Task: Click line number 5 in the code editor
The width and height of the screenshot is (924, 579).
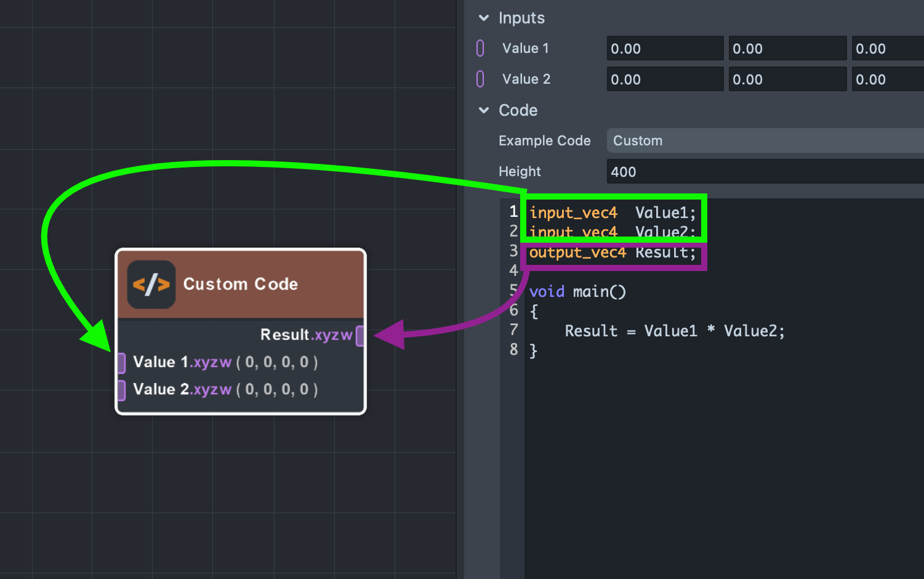Action: click(514, 291)
